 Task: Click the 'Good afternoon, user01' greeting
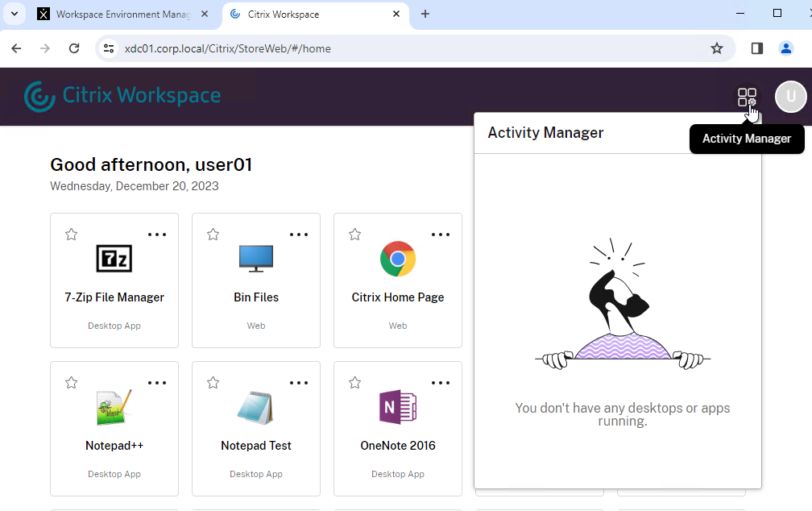point(151,164)
